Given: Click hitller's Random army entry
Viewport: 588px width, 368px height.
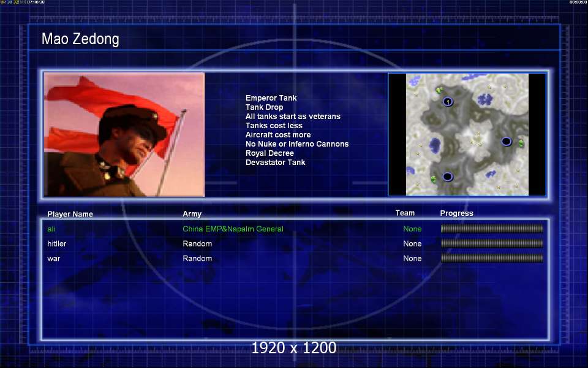Looking at the screenshot, I should (x=197, y=243).
